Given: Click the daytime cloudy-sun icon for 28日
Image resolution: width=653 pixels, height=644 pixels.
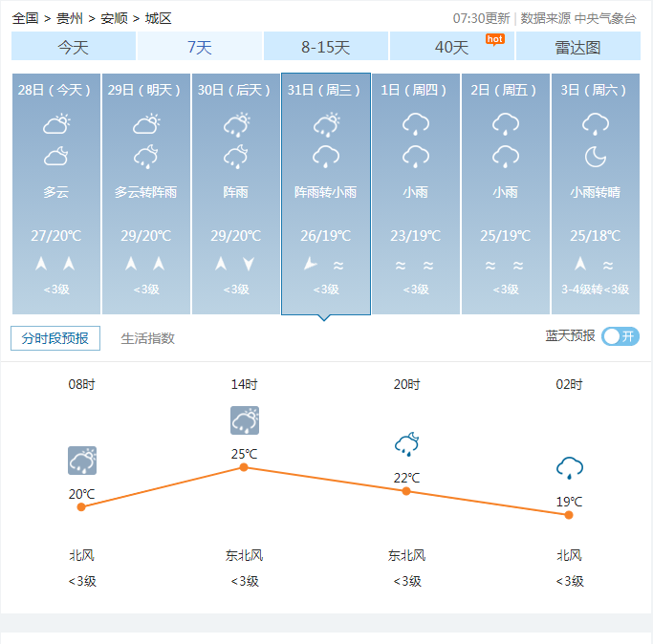Looking at the screenshot, I should [x=56, y=123].
